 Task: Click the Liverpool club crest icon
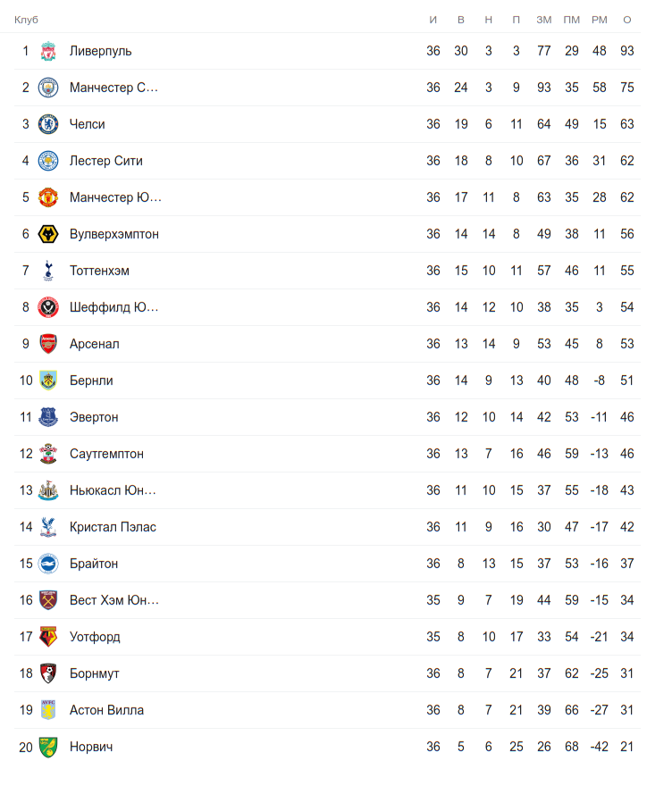[48, 51]
